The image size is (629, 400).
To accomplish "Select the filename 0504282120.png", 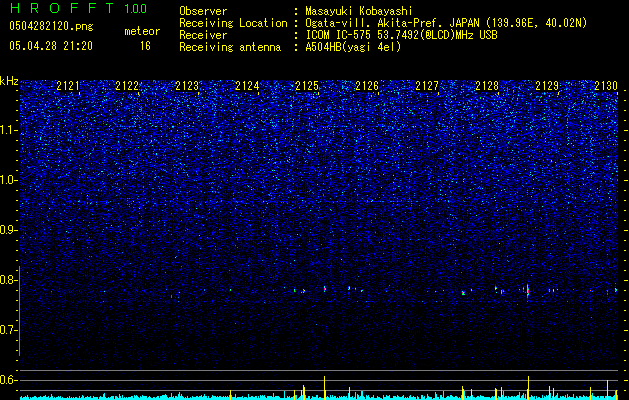I will click(51, 26).
